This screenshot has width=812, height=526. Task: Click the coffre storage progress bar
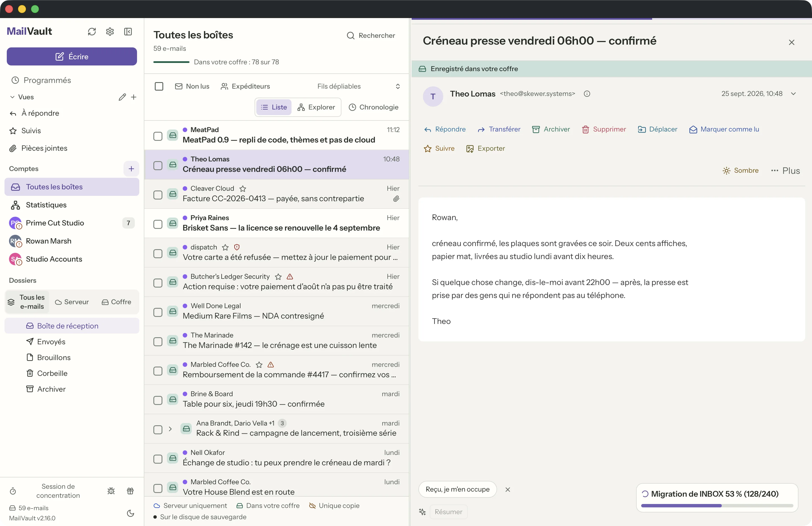(171, 62)
